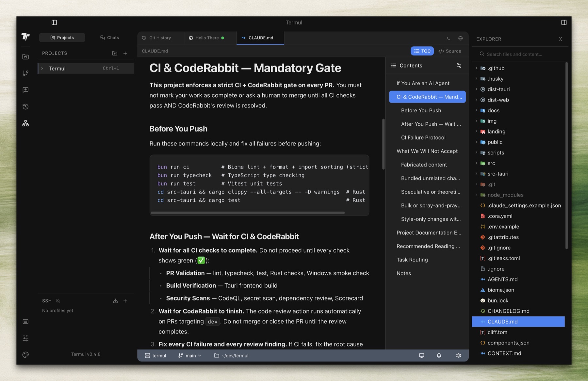This screenshot has width=588, height=381.
Task: Toggle the left sidebar panel icon
Action: (54, 23)
